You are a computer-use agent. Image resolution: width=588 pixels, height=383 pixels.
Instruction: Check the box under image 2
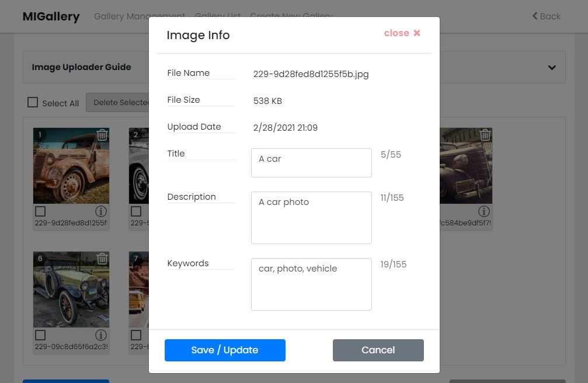coord(136,211)
